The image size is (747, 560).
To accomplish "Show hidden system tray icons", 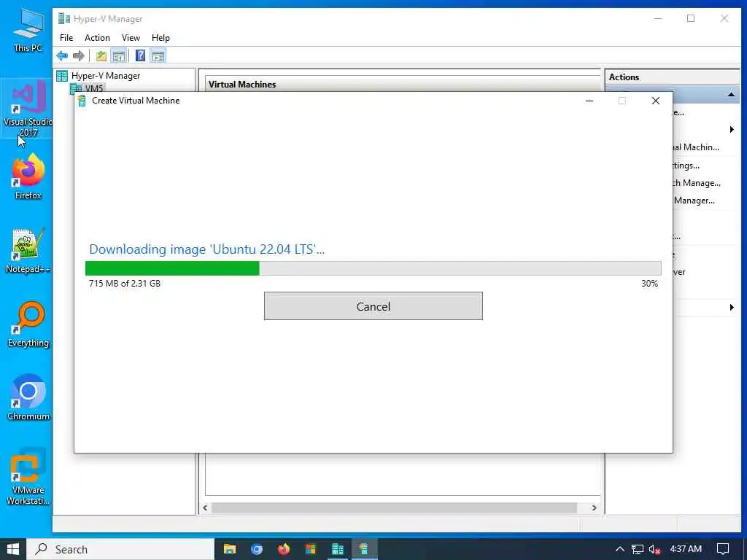I will 619,549.
